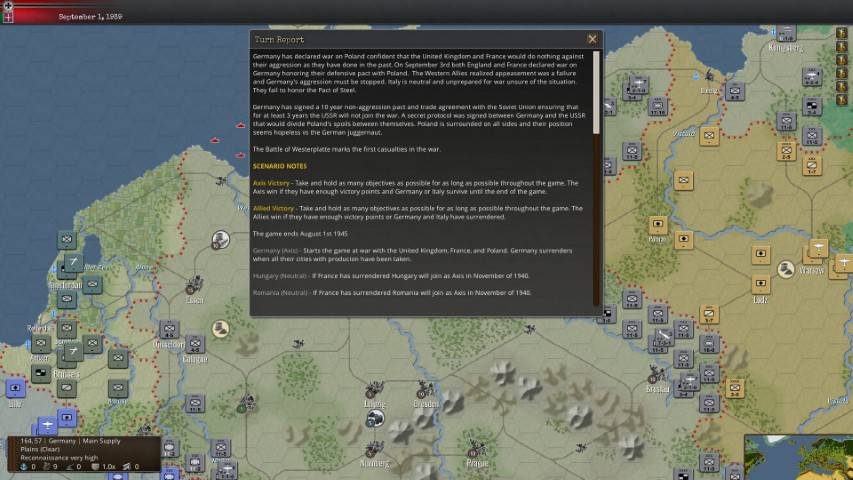Click the Prague city icon
The width and height of the screenshot is (853, 480).
476,455
